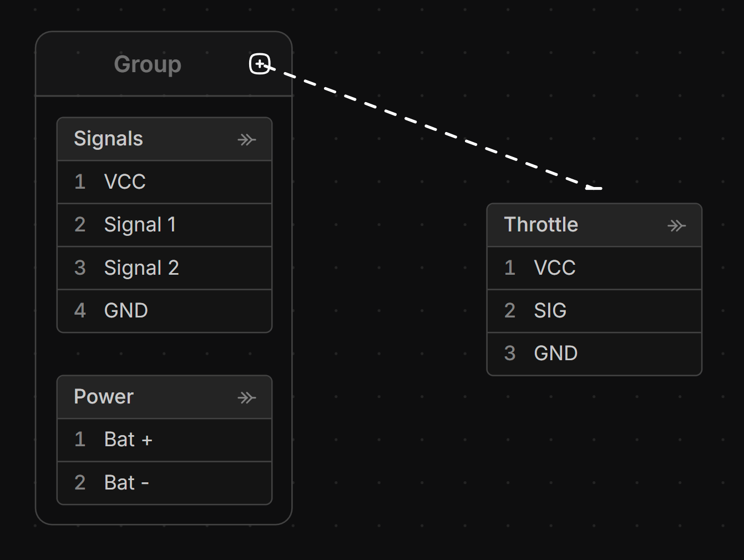Click the Signal 1 pin row
Image resolution: width=744 pixels, height=560 pixels.
click(165, 225)
